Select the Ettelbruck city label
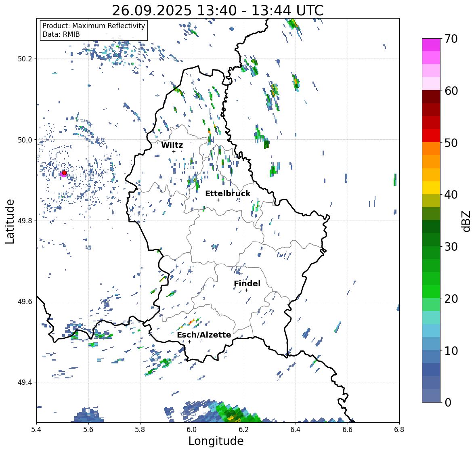The image size is (476, 451). [228, 193]
